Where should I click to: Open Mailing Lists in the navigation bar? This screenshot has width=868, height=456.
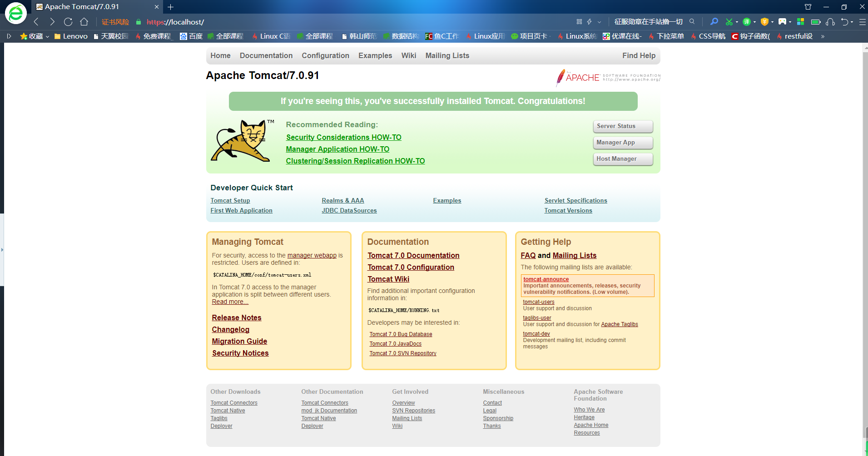point(447,55)
